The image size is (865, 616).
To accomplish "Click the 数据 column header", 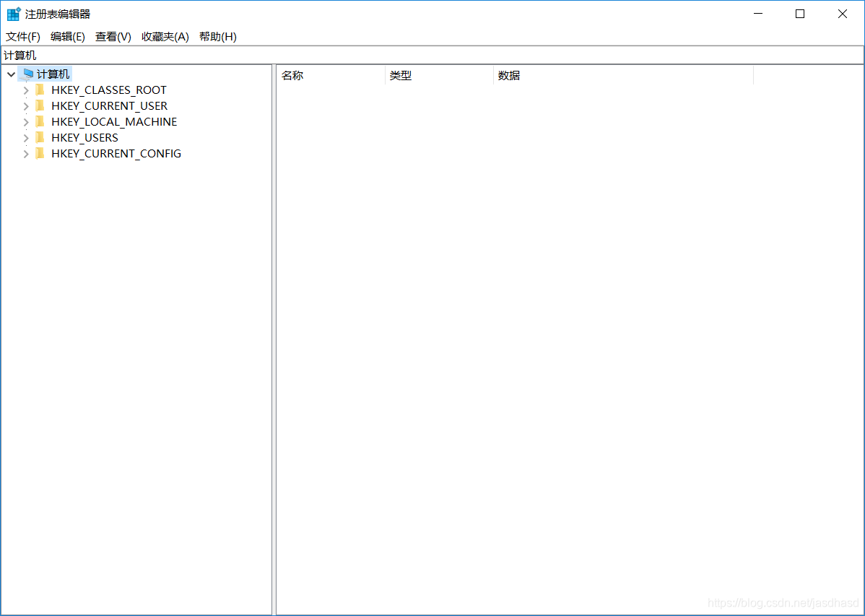I will (x=623, y=76).
